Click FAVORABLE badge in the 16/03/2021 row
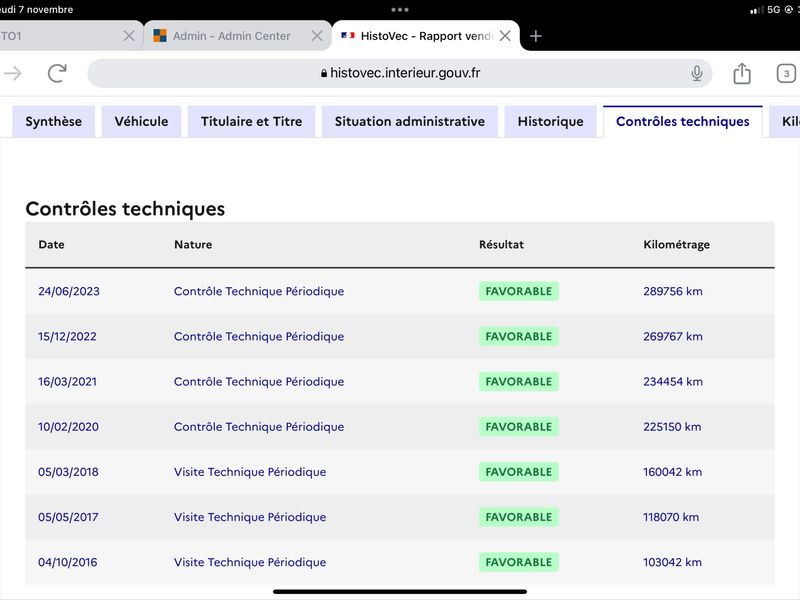800x600 pixels. point(518,382)
